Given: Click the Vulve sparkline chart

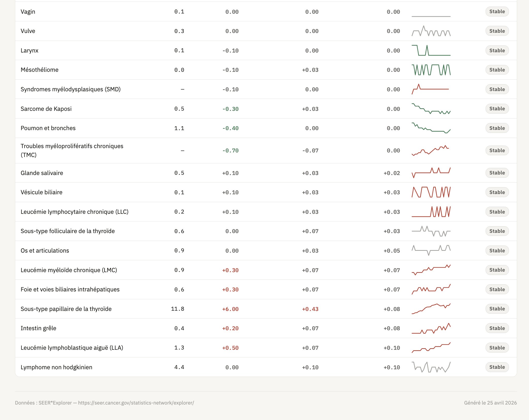Looking at the screenshot, I should [431, 31].
